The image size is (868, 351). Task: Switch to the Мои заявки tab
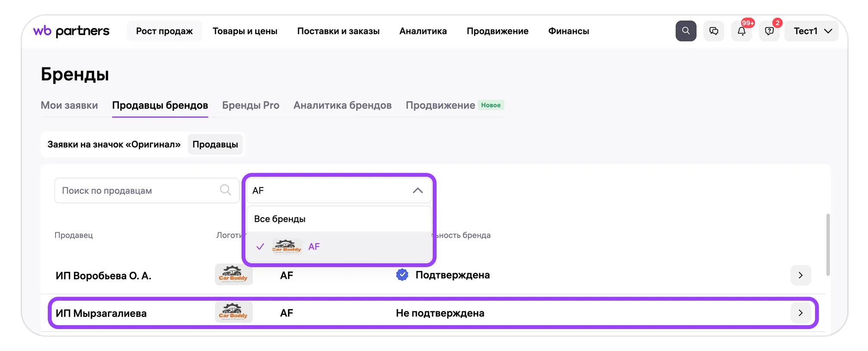click(x=69, y=105)
